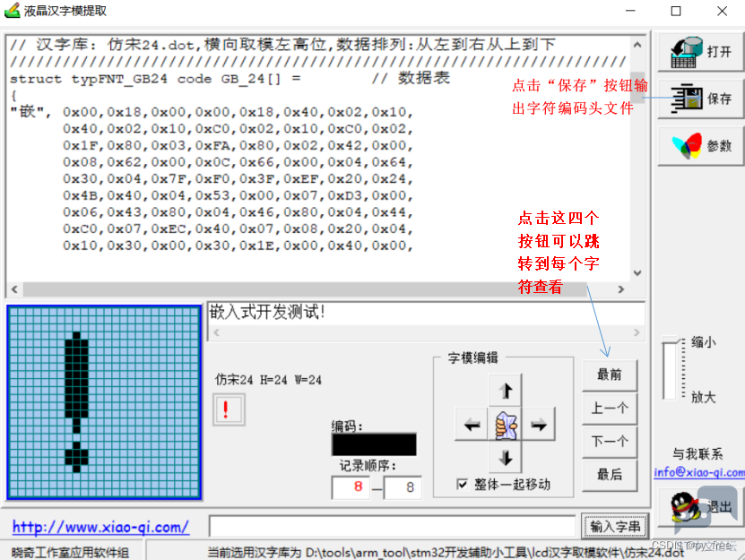Click the "嵌" character entry in code

tap(30, 112)
